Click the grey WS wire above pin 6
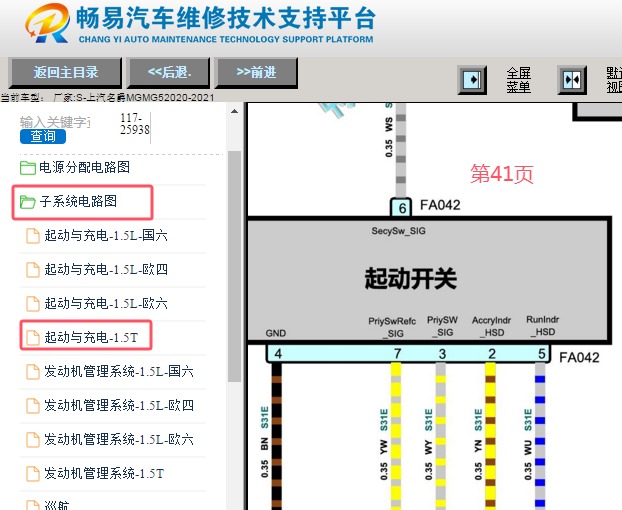This screenshot has height=510, width=622. (x=401, y=151)
